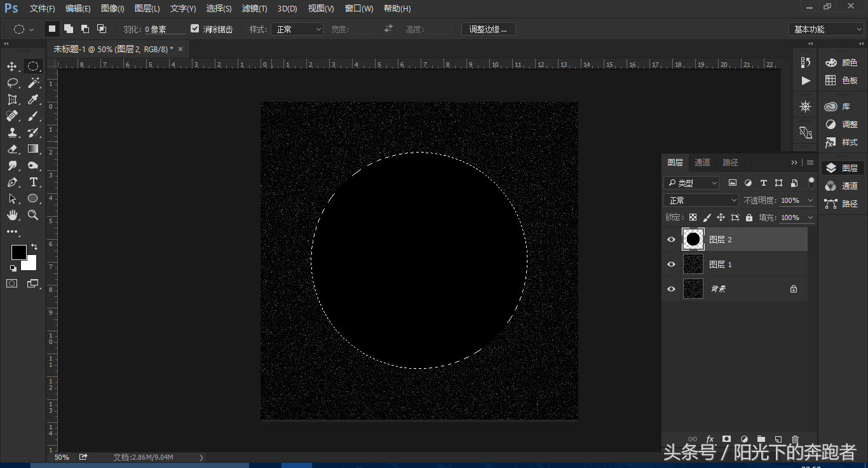Add a layer mask from panel bottom
The height and width of the screenshot is (468, 868).
[x=727, y=439]
